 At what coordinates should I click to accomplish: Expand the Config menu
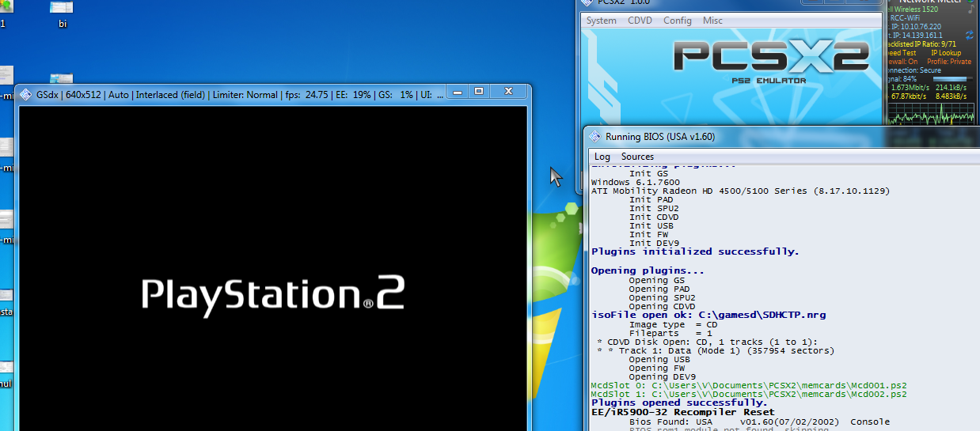[x=677, y=21]
